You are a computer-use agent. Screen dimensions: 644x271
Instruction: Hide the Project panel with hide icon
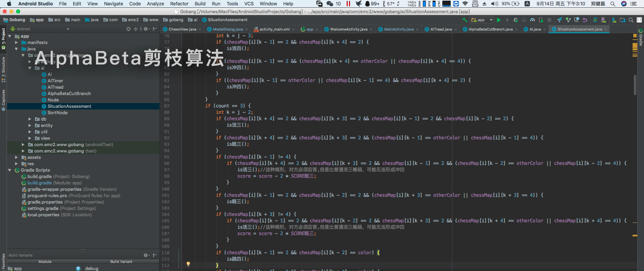[155, 29]
